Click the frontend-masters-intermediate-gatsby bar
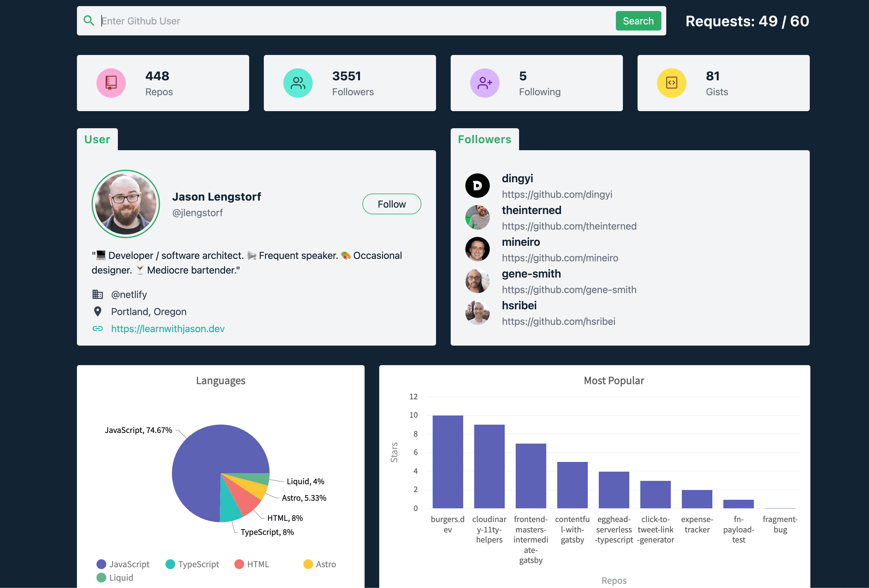The height and width of the screenshot is (588, 869). [x=531, y=476]
